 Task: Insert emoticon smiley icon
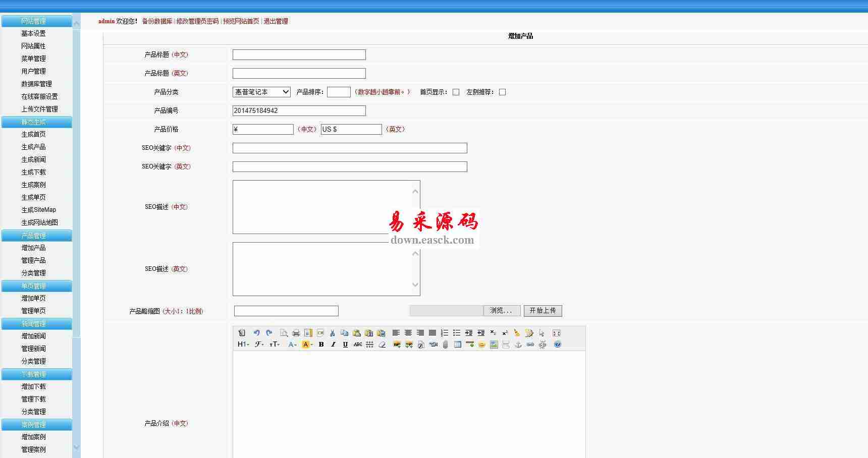[x=482, y=345]
